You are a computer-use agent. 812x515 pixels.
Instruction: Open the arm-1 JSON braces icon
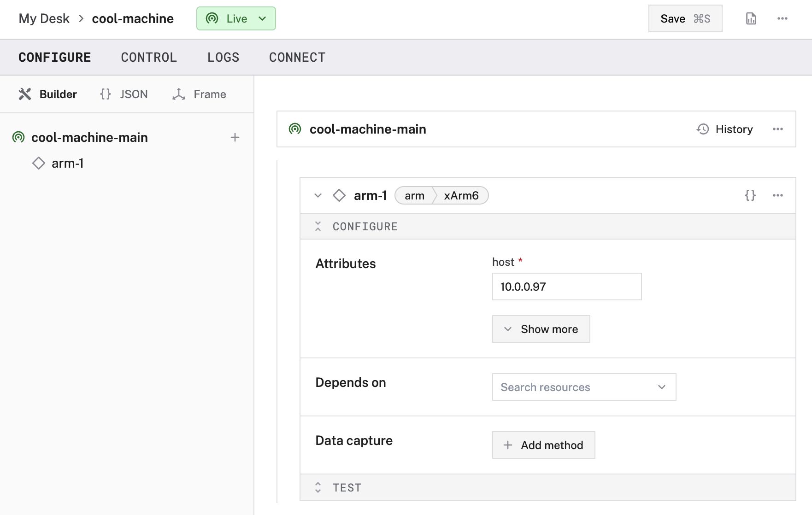point(750,195)
